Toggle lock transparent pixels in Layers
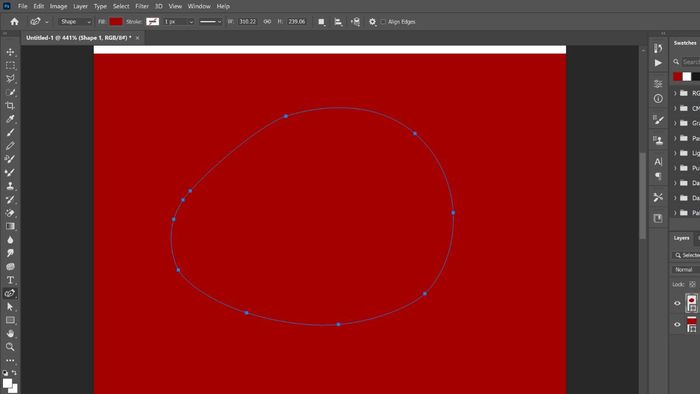The width and height of the screenshot is (700, 394). coord(692,284)
